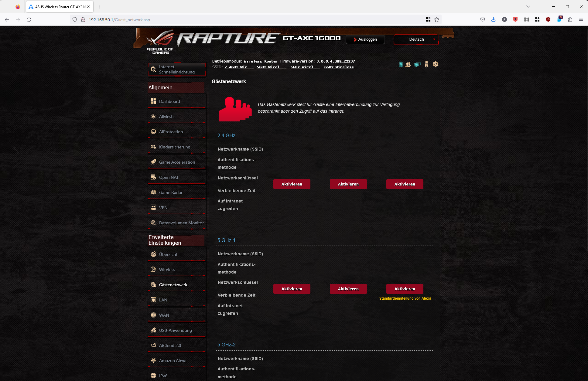The width and height of the screenshot is (588, 381).
Task: Click the reboot gear status icon
Action: [x=436, y=64]
